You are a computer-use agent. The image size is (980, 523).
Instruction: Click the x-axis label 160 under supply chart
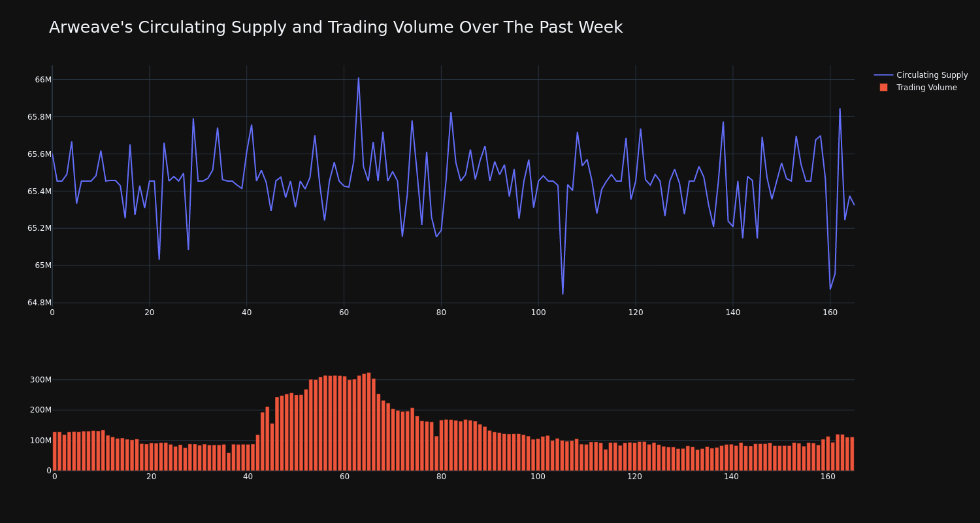tap(830, 312)
